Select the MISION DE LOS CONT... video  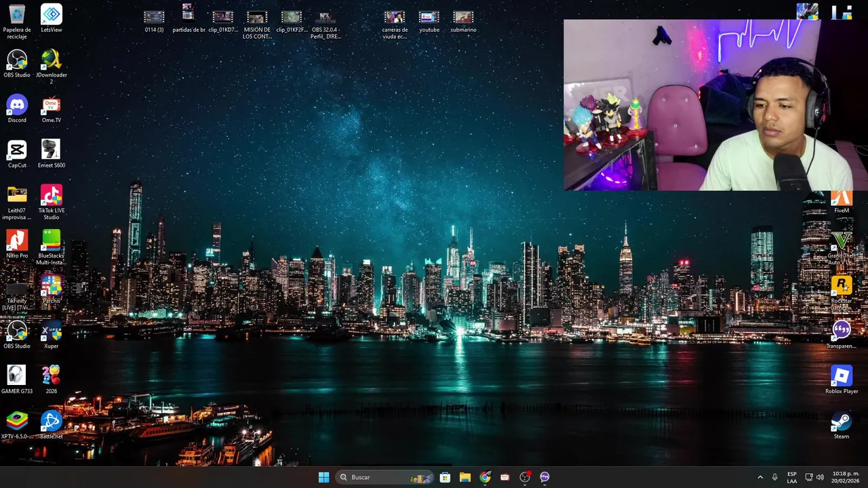[x=257, y=25]
